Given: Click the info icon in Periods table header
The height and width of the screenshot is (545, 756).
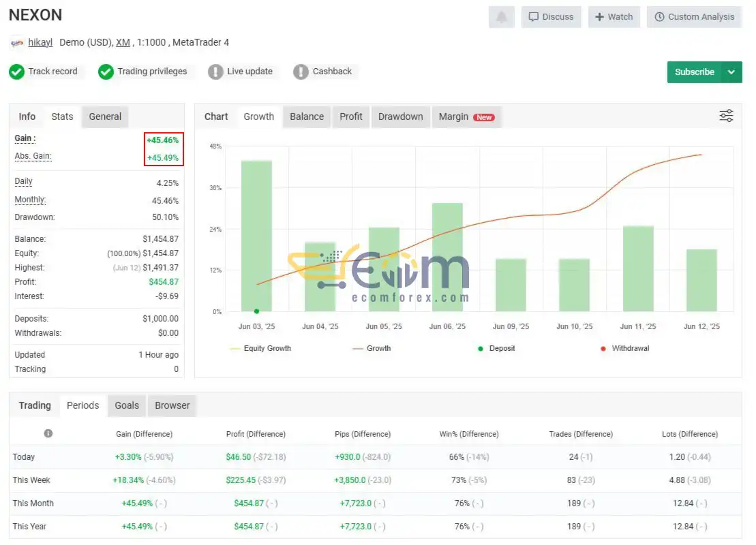Looking at the screenshot, I should point(48,433).
